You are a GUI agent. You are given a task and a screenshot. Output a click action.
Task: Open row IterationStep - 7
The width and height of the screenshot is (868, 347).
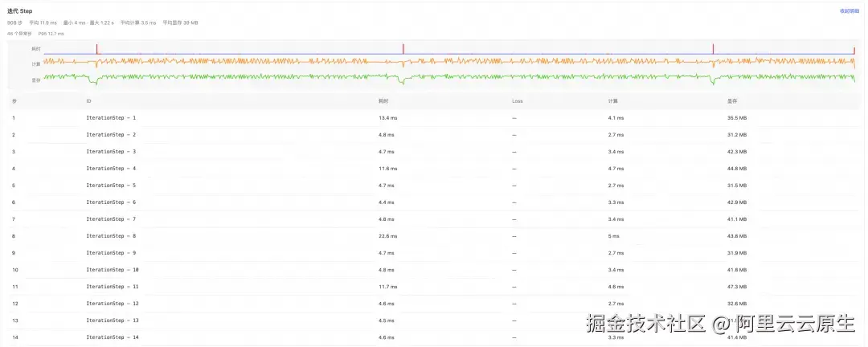(x=433, y=219)
